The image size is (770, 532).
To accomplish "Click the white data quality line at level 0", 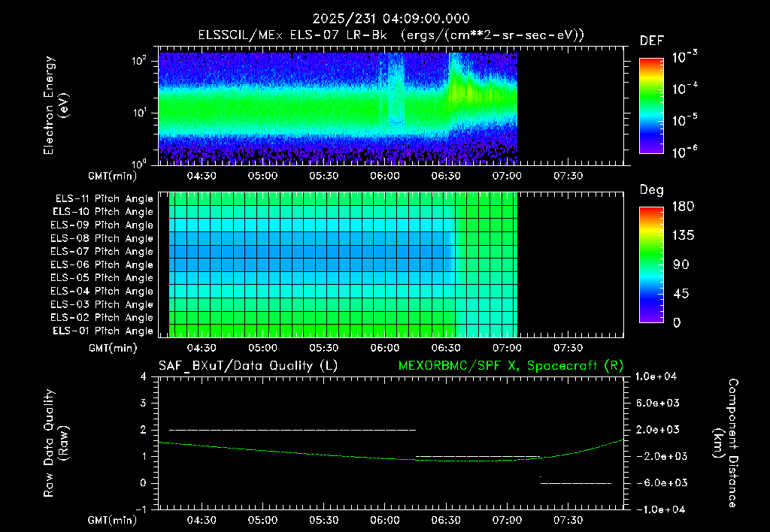I will point(576,483).
